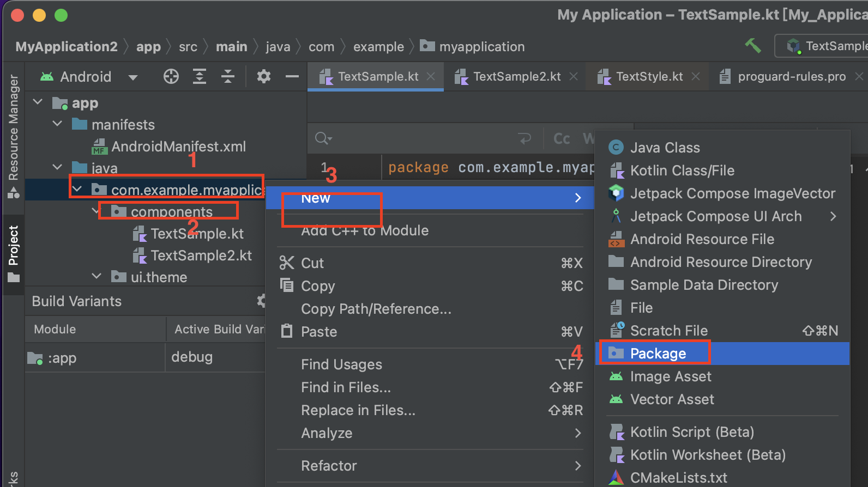Choose Vector Asset from the submenu
The height and width of the screenshot is (487, 868).
[x=722, y=399]
